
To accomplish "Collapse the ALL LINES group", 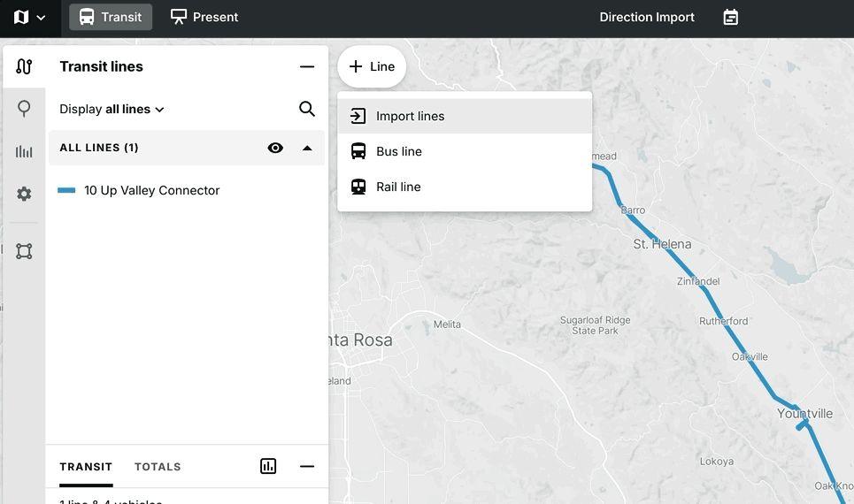I will pyautogui.click(x=307, y=148).
